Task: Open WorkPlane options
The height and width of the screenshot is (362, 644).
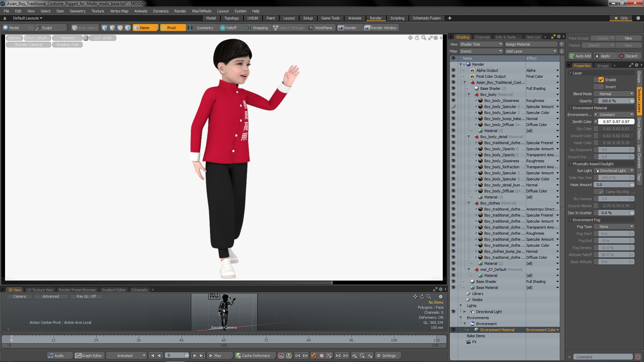Action: (x=320, y=28)
